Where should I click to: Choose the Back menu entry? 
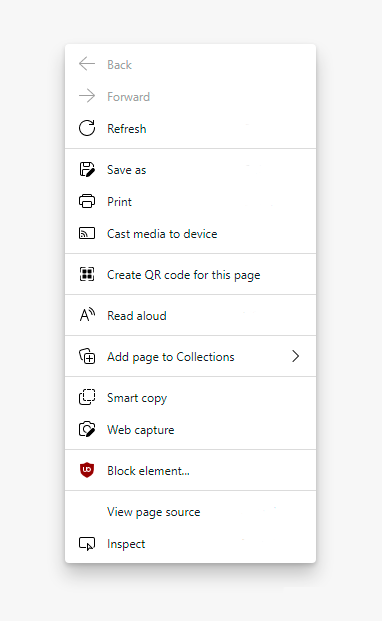[x=190, y=64]
